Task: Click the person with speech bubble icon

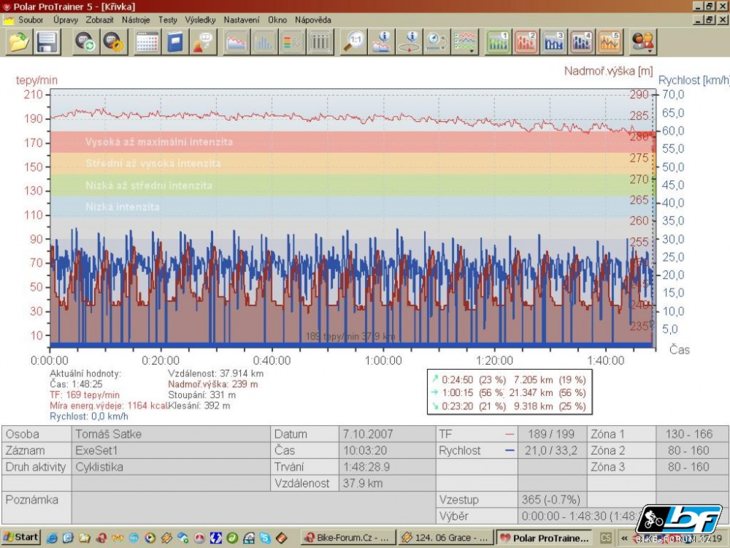Action: [203, 41]
